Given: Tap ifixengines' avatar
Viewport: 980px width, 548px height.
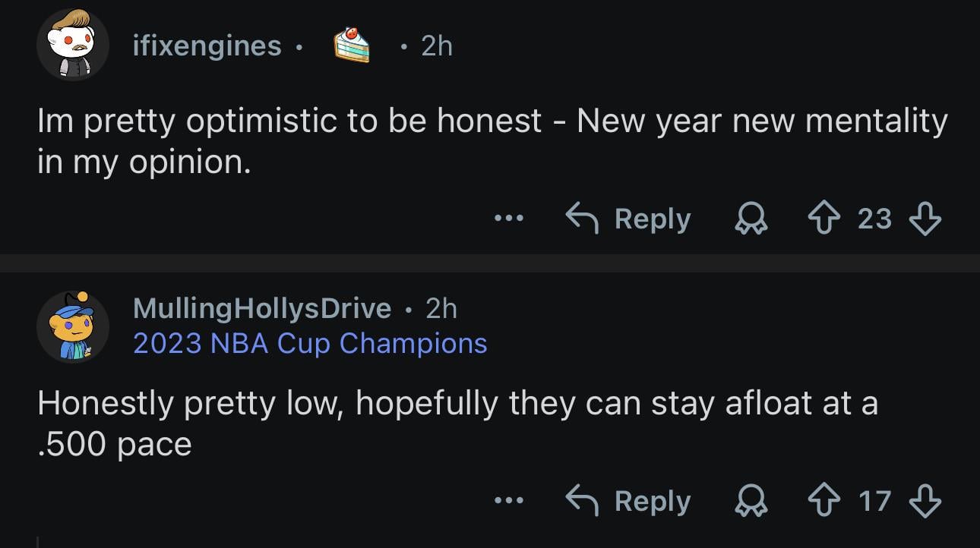Looking at the screenshot, I should tap(73, 46).
